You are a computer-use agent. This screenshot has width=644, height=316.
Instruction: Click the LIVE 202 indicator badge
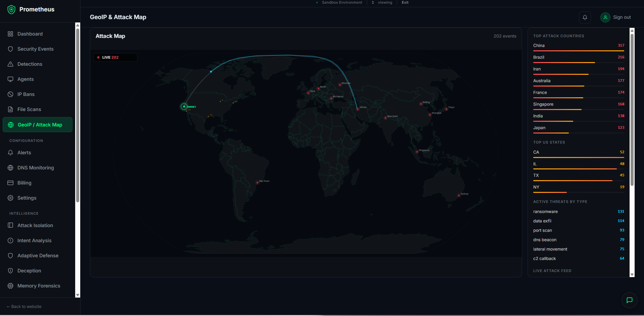click(x=115, y=57)
